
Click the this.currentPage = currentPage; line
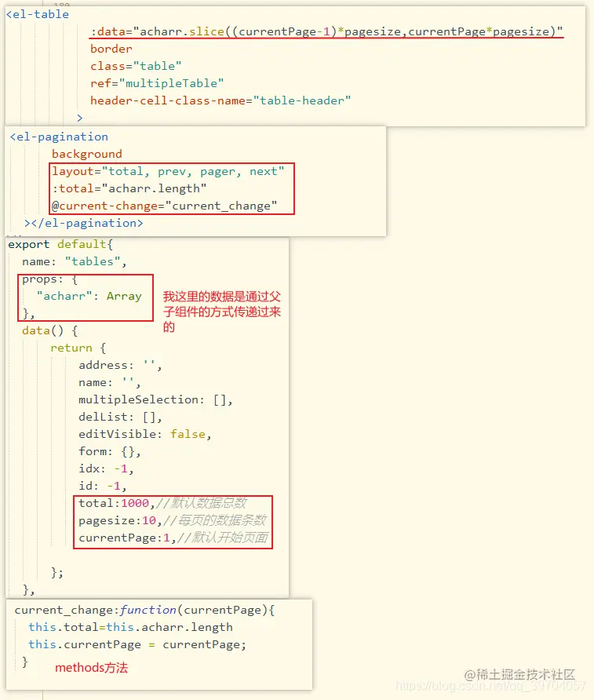click(x=137, y=645)
